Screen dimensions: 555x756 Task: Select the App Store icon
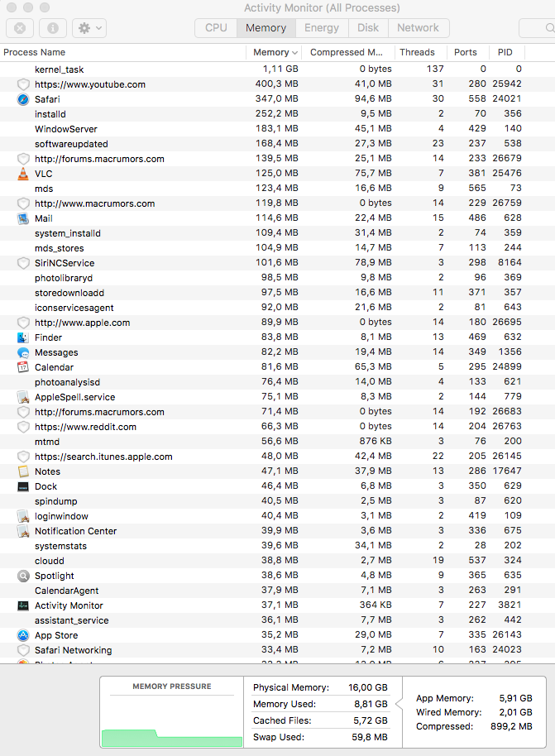click(23, 635)
